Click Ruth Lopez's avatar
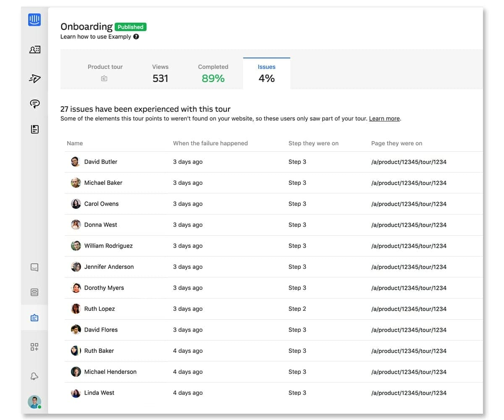This screenshot has height=420, width=504. (76, 309)
